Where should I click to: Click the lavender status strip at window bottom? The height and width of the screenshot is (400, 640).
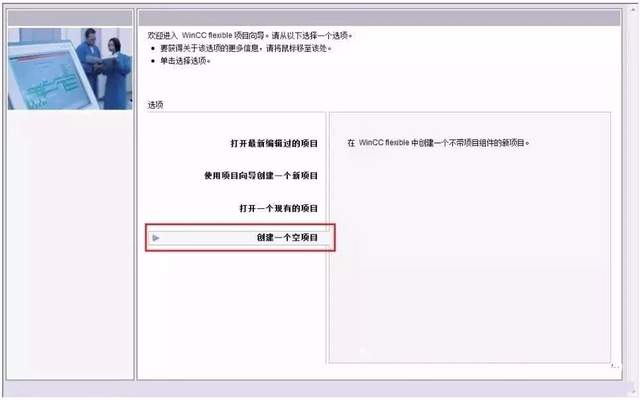click(320, 389)
